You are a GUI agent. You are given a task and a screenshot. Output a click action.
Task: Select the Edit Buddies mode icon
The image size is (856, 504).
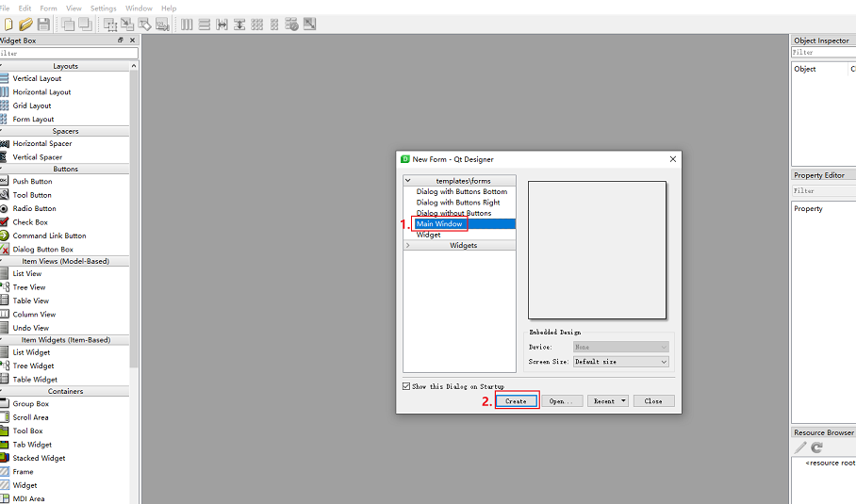click(x=144, y=24)
